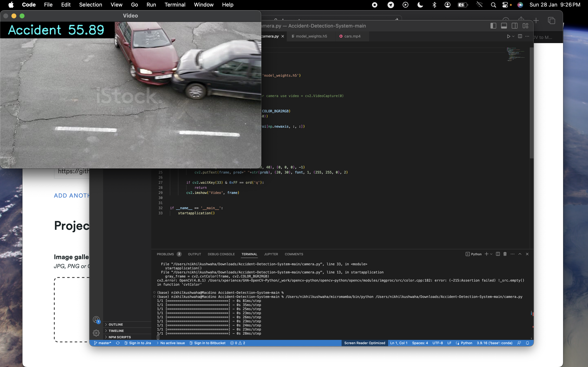
Task: Open the Accounts icon in activity bar
Action: click(x=96, y=320)
